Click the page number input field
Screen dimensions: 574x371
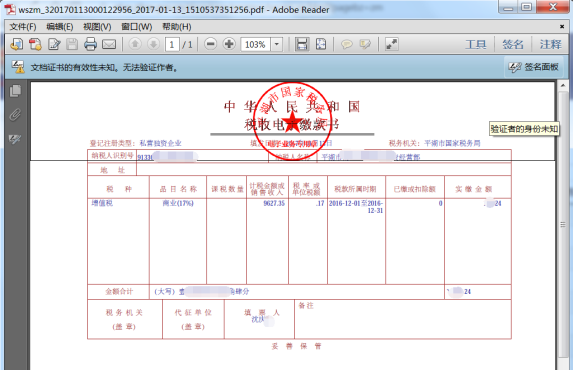pos(172,44)
